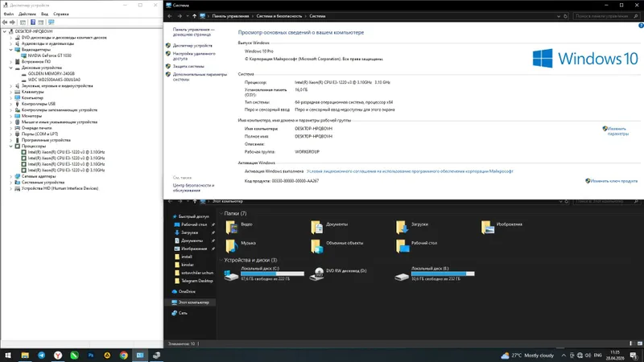The height and width of the screenshot is (362, 644).
Task: Open Дополнительные параметры системы link
Action: coord(200,76)
